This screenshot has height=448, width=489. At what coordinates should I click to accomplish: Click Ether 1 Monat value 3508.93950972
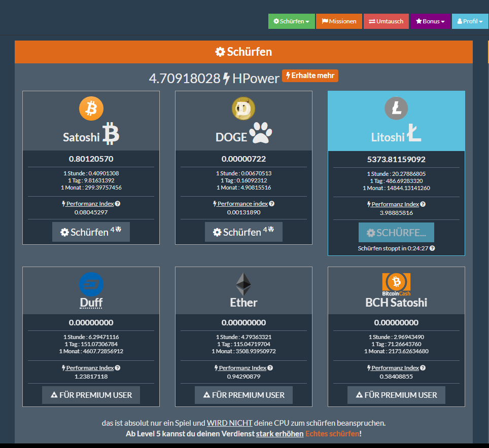point(257,351)
